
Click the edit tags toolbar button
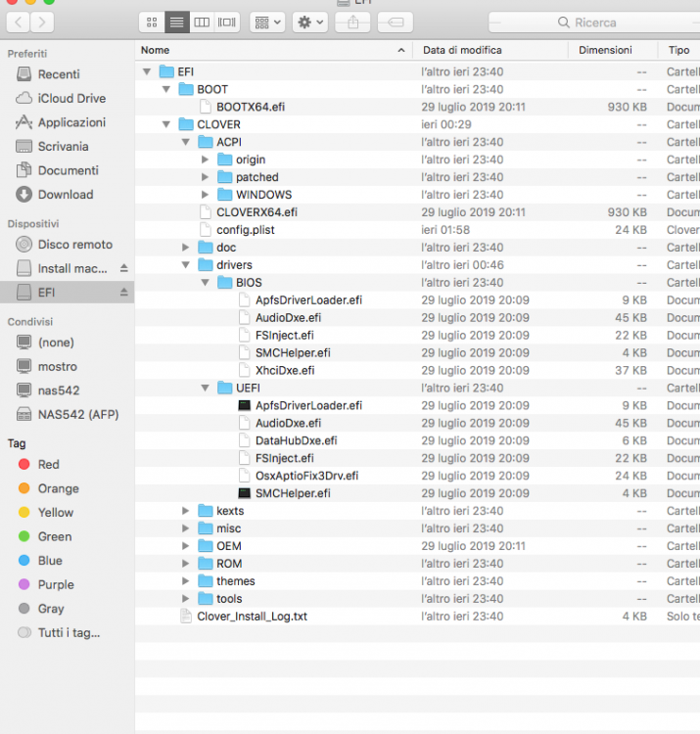[x=396, y=22]
